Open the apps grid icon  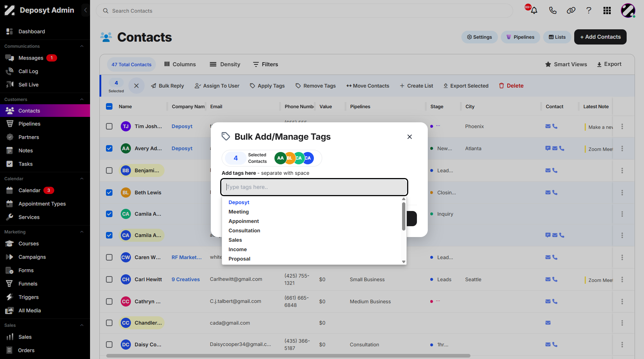607,10
